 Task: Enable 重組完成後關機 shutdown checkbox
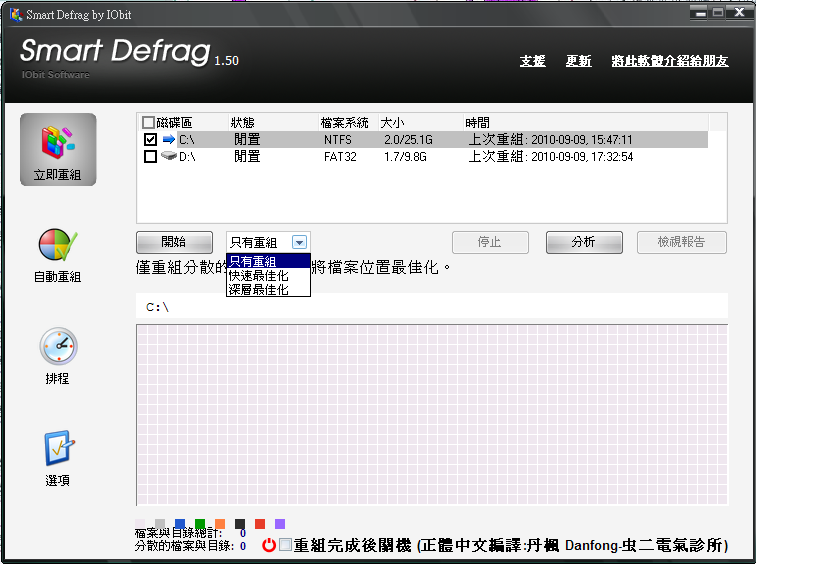286,545
